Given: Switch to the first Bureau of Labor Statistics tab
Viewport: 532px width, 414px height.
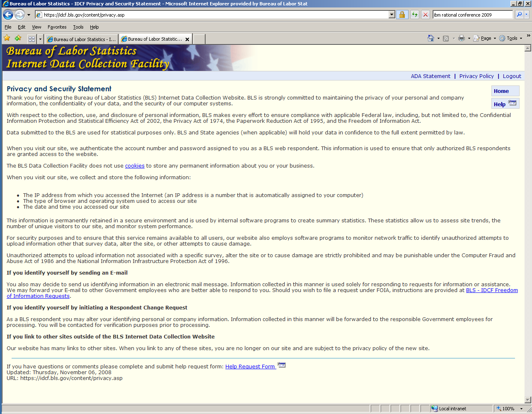Looking at the screenshot, I should [x=81, y=39].
